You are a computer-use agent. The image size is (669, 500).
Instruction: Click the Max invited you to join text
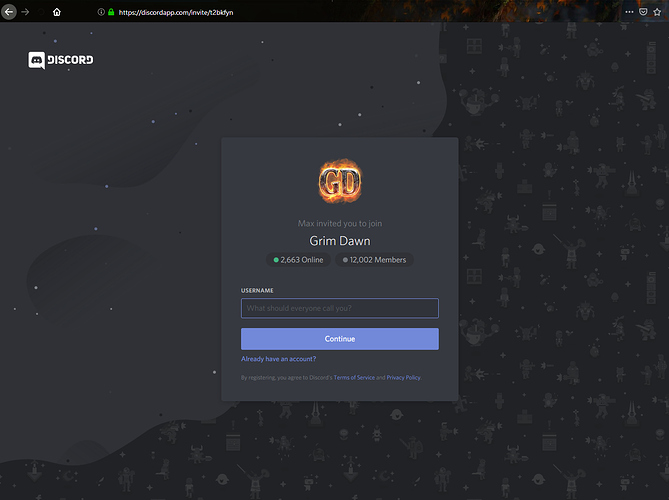tap(340, 224)
